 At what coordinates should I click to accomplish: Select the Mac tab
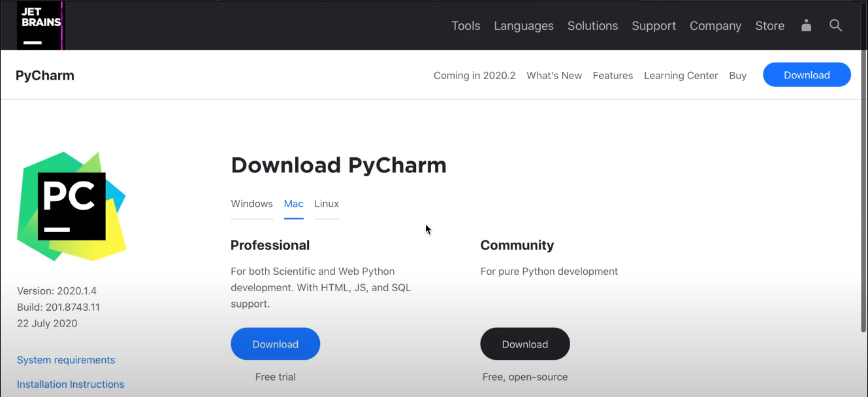pos(293,204)
